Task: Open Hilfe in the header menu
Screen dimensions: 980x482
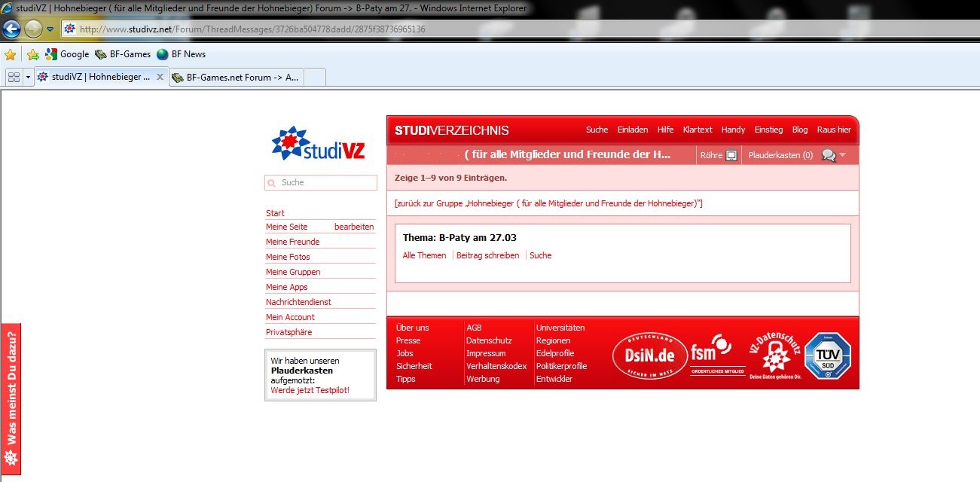Action: (665, 130)
